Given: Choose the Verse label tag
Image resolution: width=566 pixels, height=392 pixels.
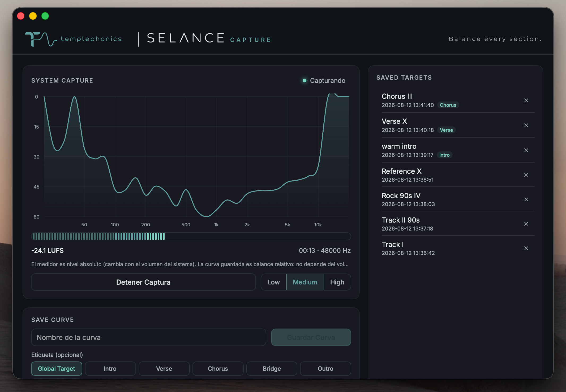Looking at the screenshot, I should click(164, 369).
